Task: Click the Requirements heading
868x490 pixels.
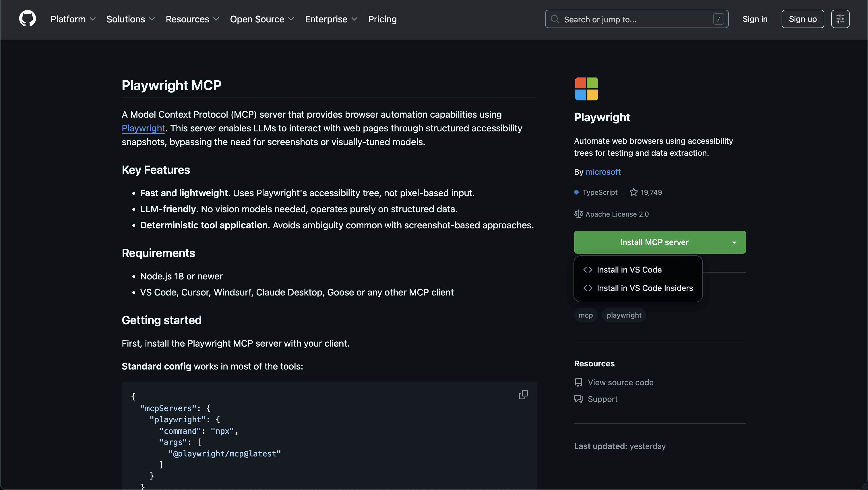Action: pos(158,253)
